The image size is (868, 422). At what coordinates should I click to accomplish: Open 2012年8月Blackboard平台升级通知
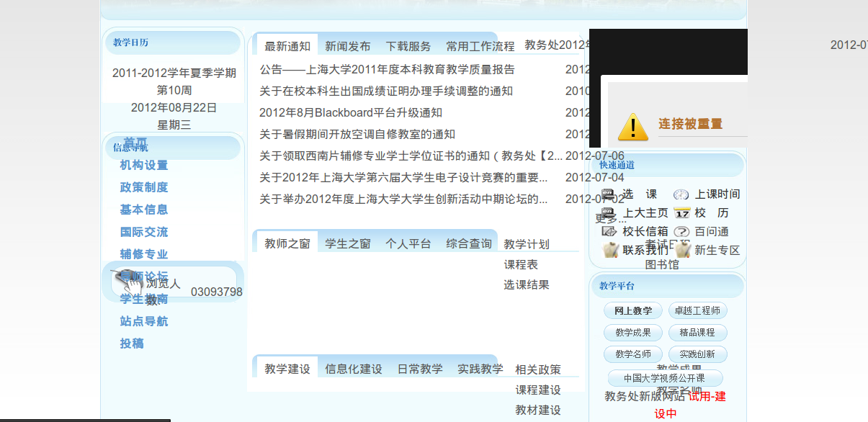(351, 113)
